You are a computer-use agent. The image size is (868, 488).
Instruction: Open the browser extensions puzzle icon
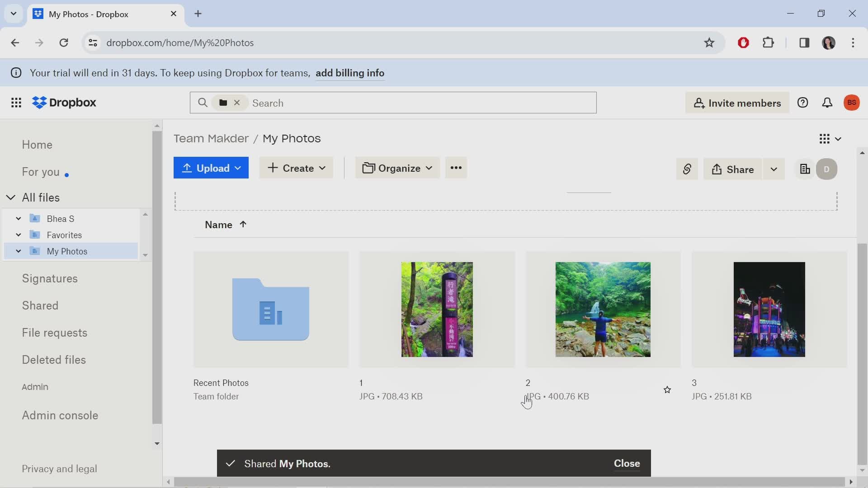(768, 42)
